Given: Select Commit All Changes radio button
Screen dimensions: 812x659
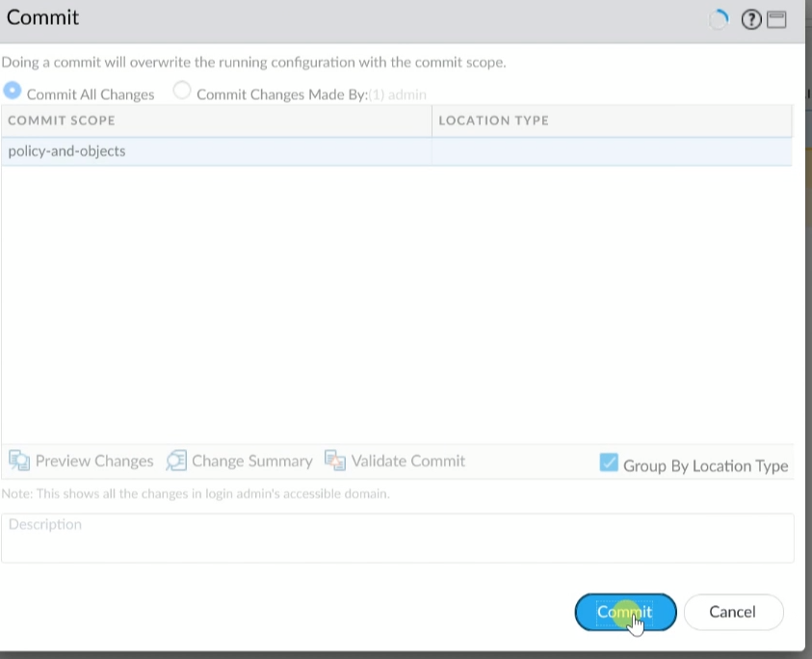Looking at the screenshot, I should [13, 91].
